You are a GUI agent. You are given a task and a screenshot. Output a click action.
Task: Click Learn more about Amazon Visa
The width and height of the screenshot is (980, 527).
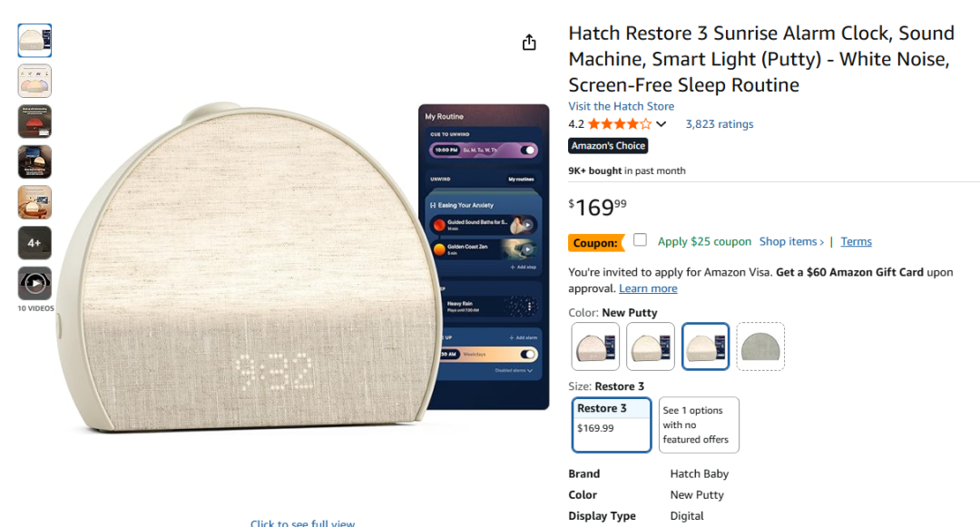pos(648,288)
